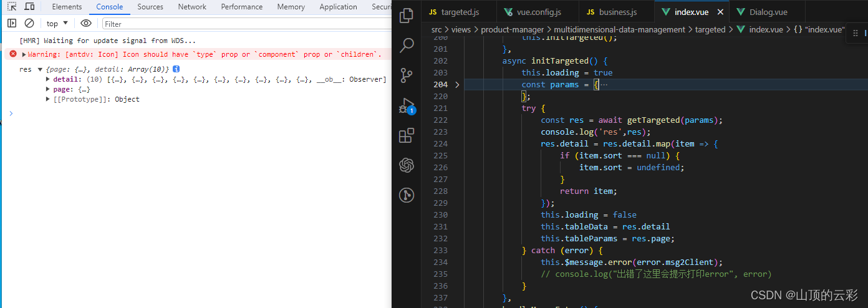
Task: Unfold the params block at line 204
Action: pos(457,84)
